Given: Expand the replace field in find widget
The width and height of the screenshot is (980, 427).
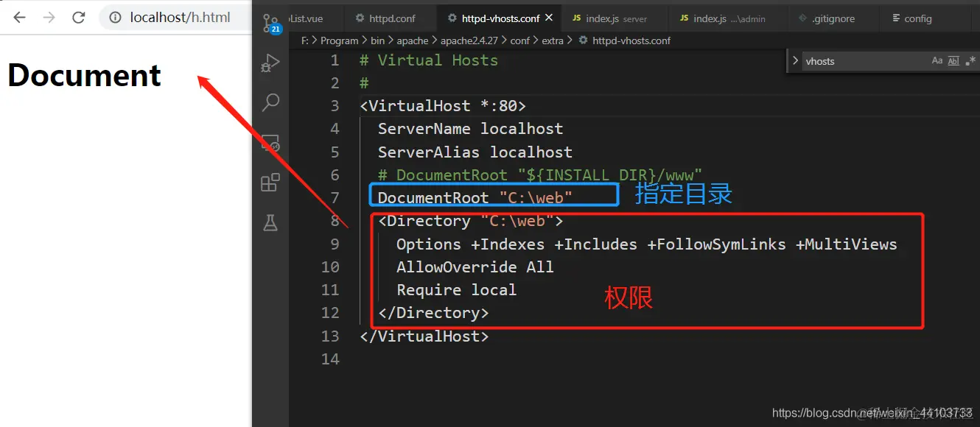Looking at the screenshot, I should point(795,61).
